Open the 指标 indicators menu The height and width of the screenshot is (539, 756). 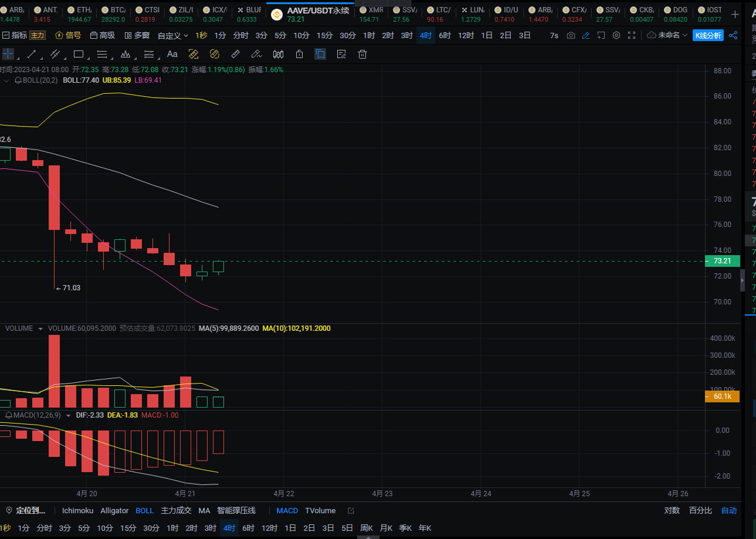point(15,35)
